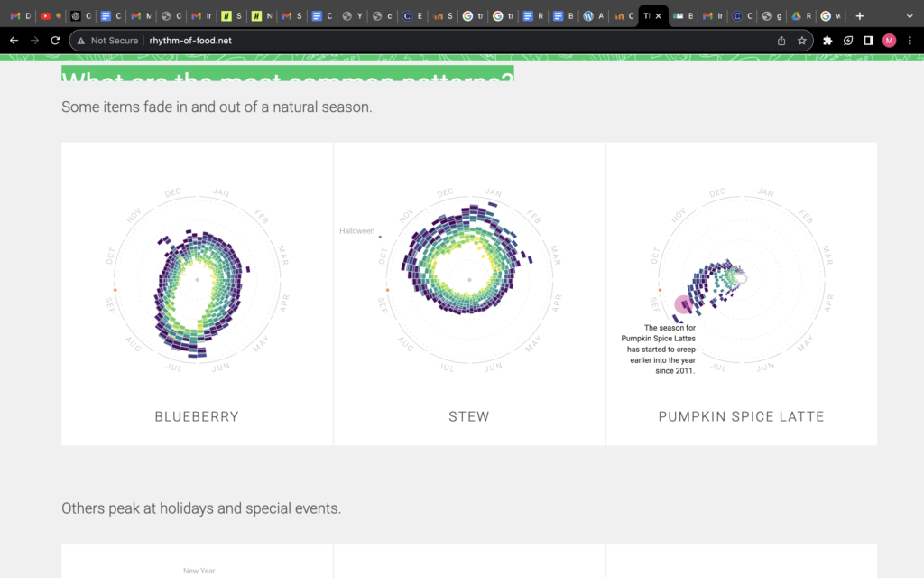Bookmark this page with the star icon
Viewport: 924px width, 578px height.
click(x=802, y=41)
